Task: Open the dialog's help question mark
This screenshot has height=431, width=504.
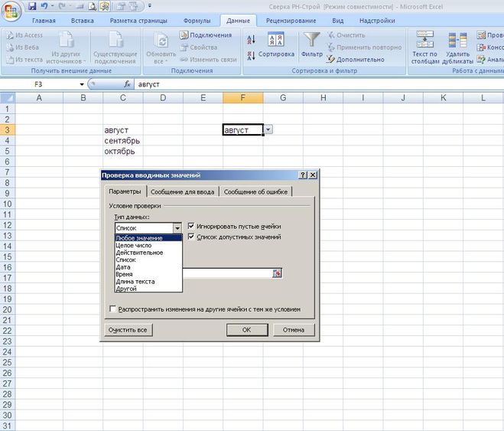Action: pyautogui.click(x=303, y=175)
